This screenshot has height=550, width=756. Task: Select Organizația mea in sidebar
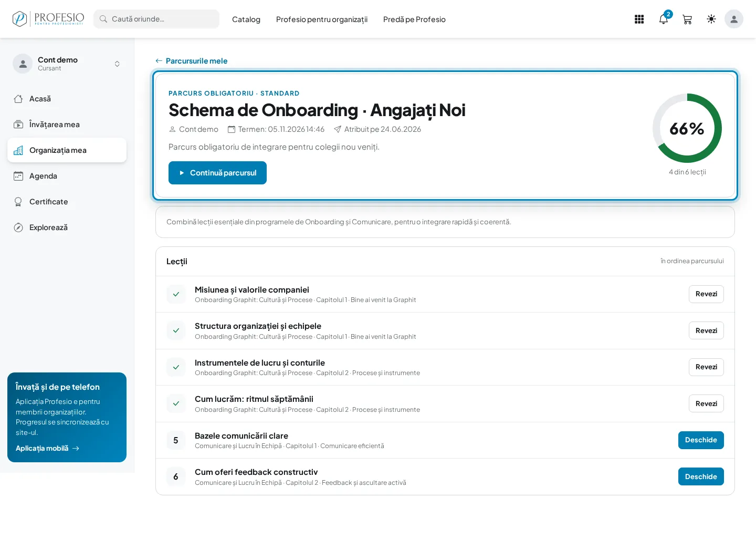[67, 150]
